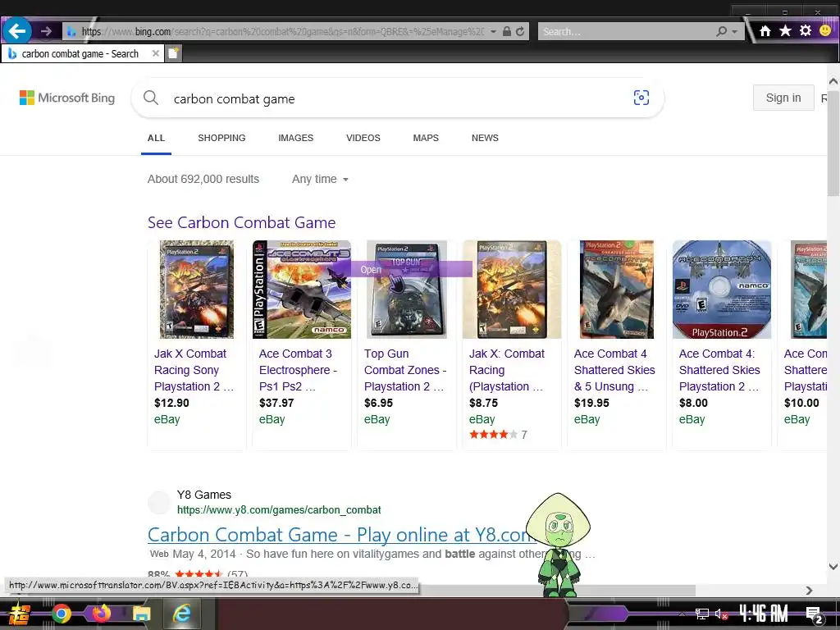This screenshot has height=630, width=840.
Task: Click the Bing search magnifier icon
Action: coord(151,98)
